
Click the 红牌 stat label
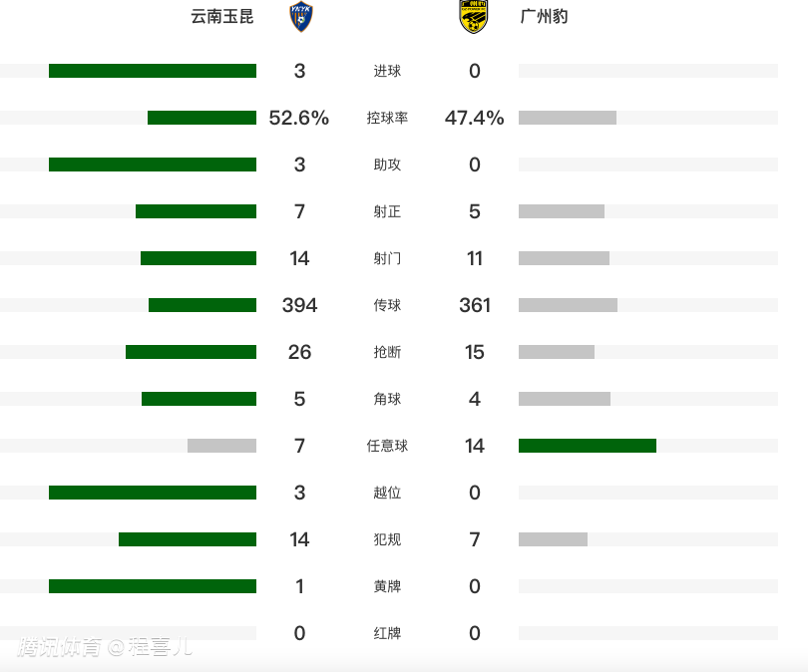387,633
